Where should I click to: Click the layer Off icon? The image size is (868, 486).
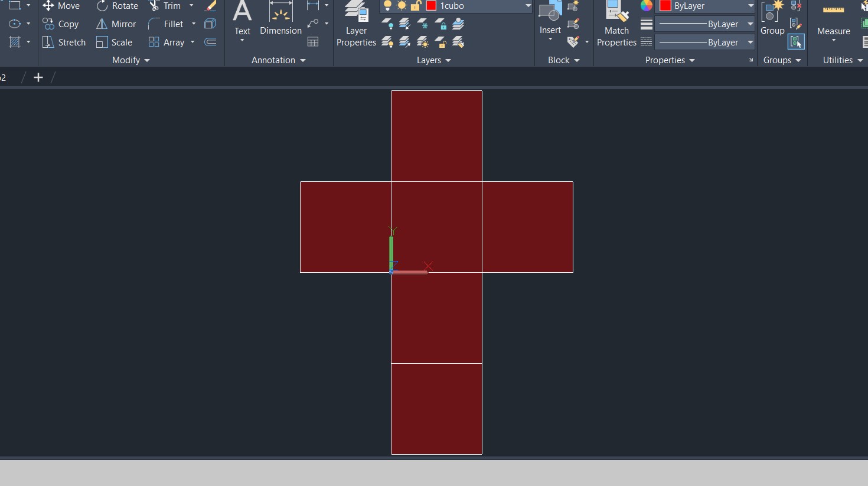(387, 24)
